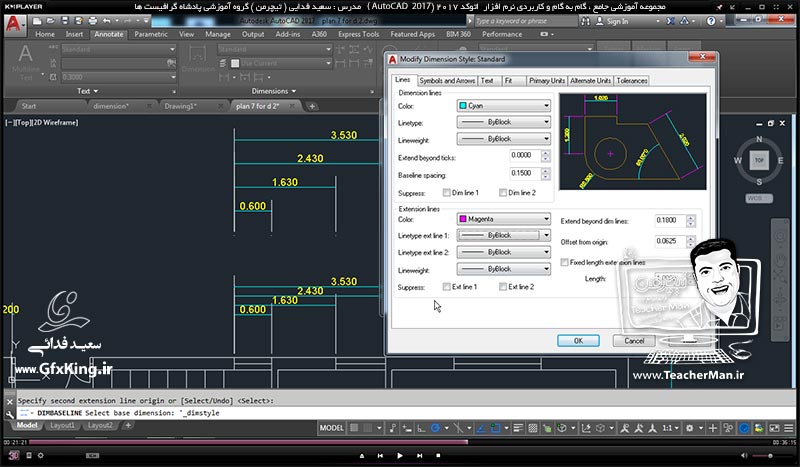The height and width of the screenshot is (467, 800).
Task: Click the Undo arrow icon
Action: (106, 21)
